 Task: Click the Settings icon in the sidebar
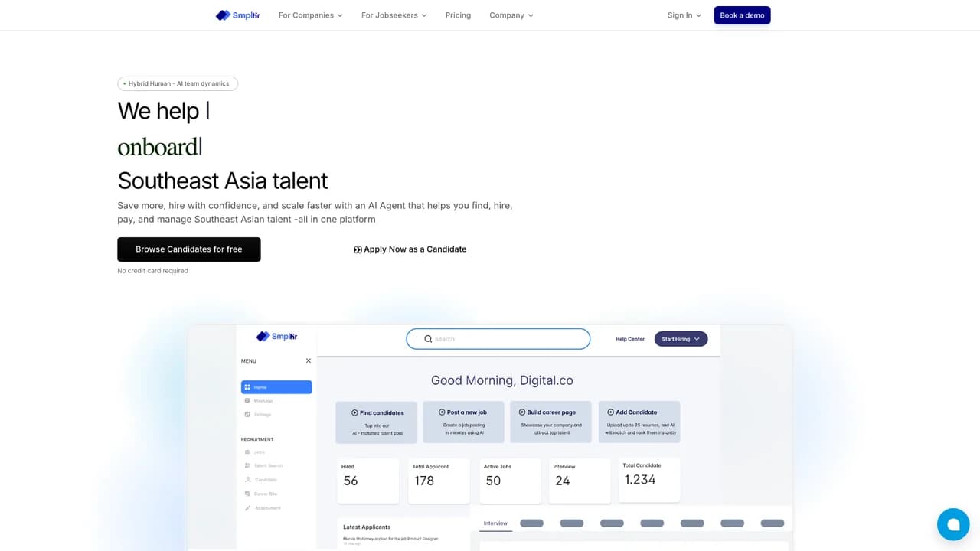pos(247,415)
